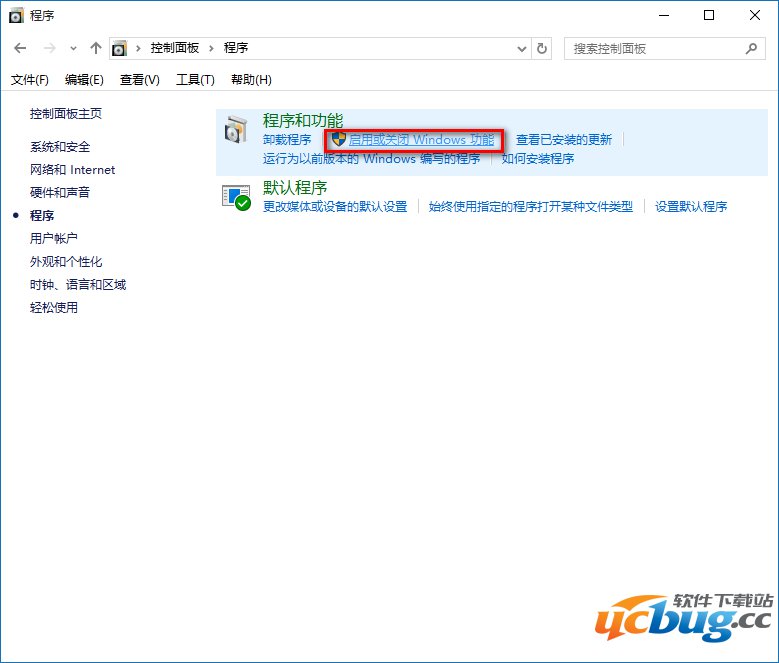The image size is (779, 663).
Task: Open 查看已安装的更新 link
Action: [x=564, y=140]
